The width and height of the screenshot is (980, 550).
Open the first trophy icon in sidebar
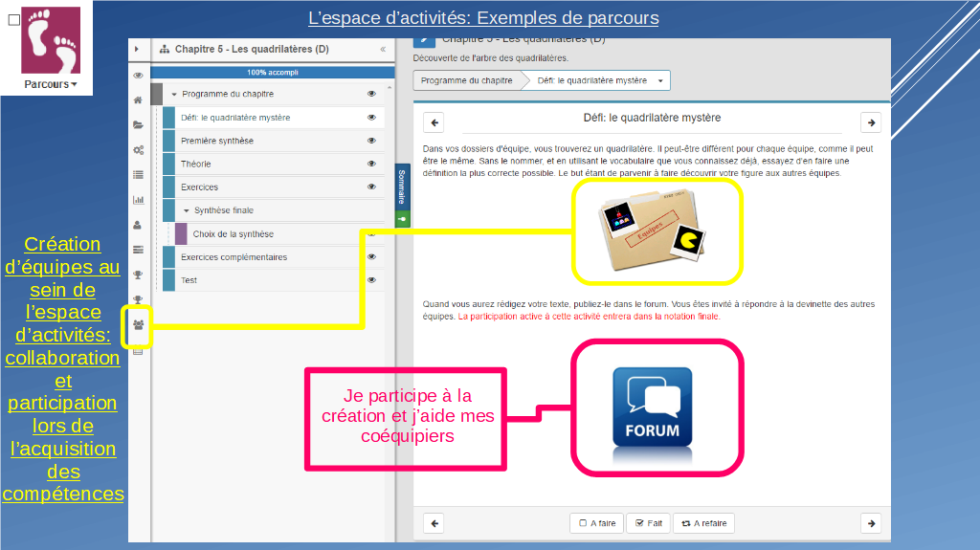coord(138,275)
